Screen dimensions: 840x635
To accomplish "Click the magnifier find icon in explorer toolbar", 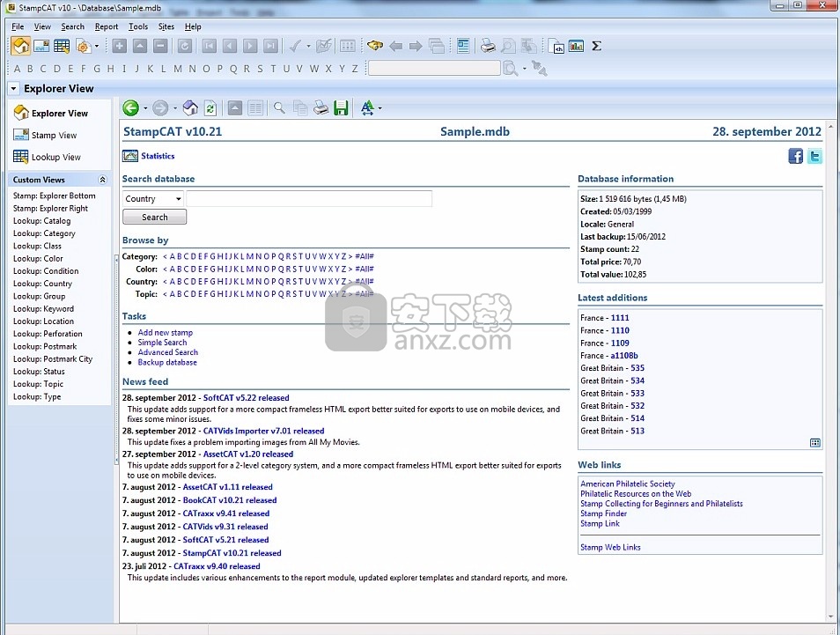I will [279, 107].
